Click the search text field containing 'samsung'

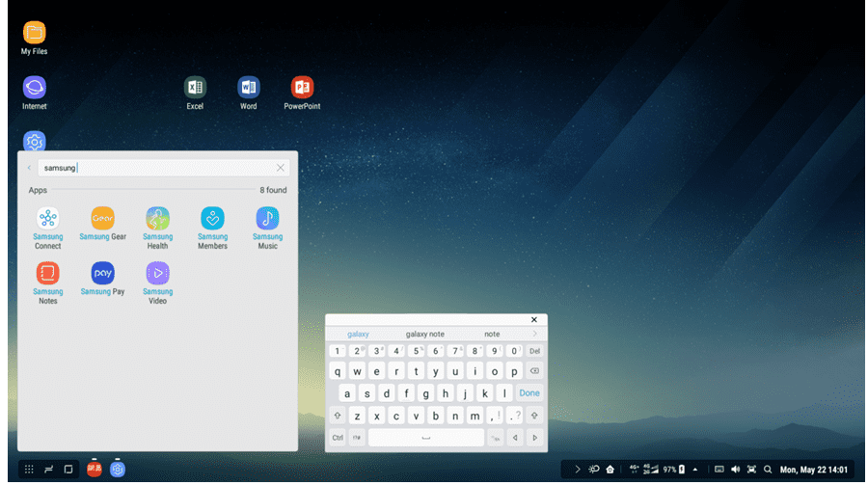point(154,168)
